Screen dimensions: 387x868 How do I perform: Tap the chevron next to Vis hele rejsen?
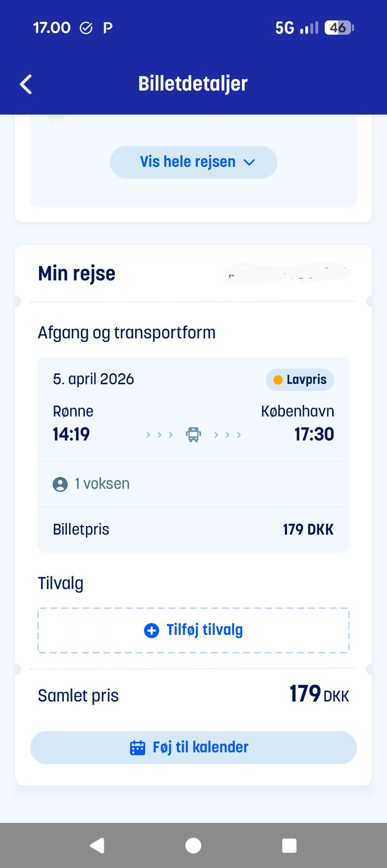(250, 162)
